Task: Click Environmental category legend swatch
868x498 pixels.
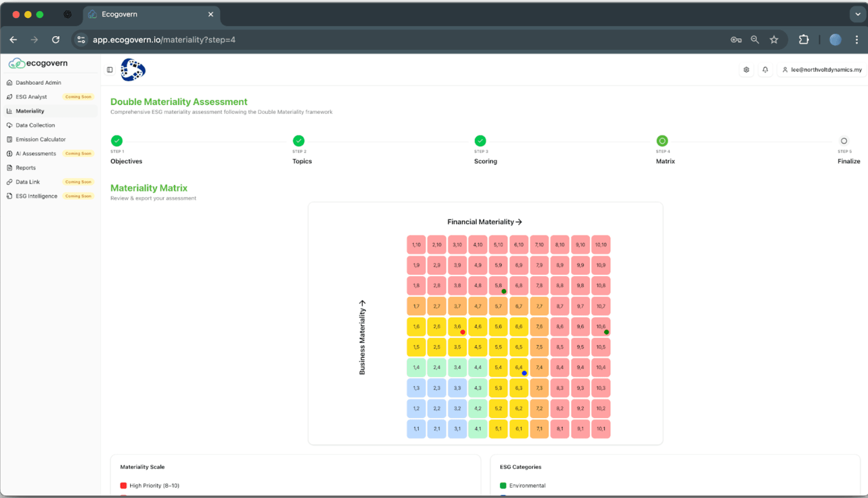Action: pyautogui.click(x=503, y=485)
